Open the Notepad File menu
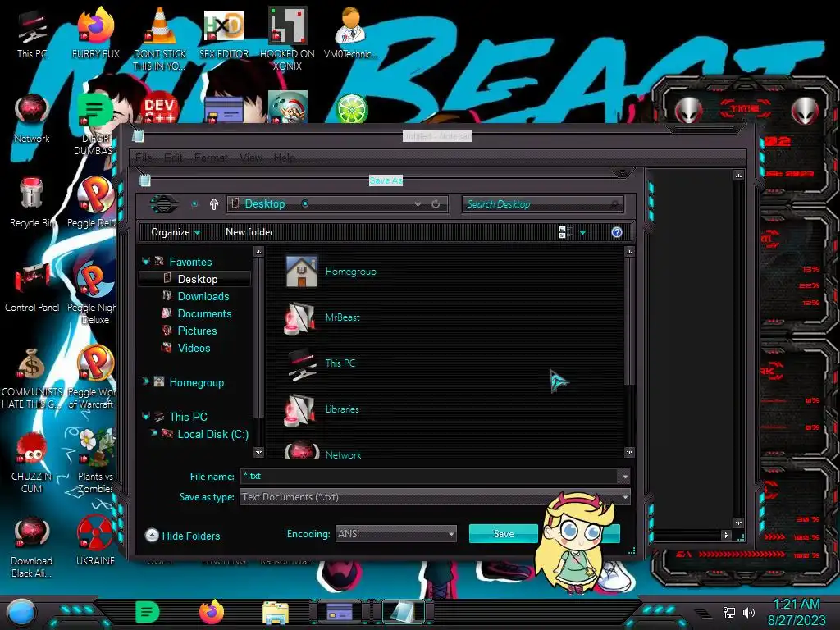 tap(144, 157)
